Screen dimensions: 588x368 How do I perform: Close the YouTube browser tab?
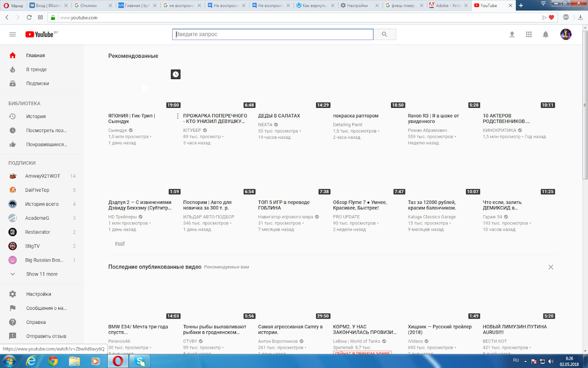[x=510, y=6]
